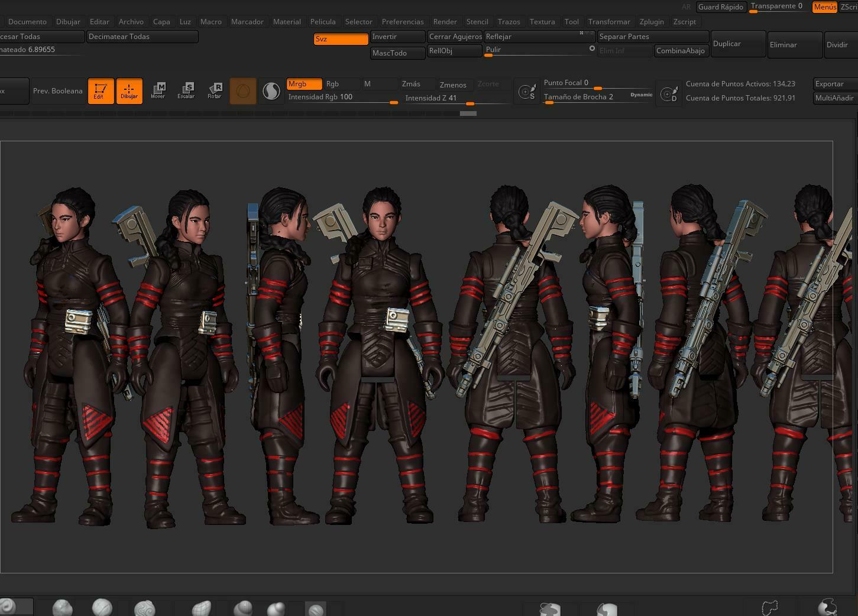The width and height of the screenshot is (858, 616).
Task: Choose the Escalar scale tool
Action: tap(186, 90)
